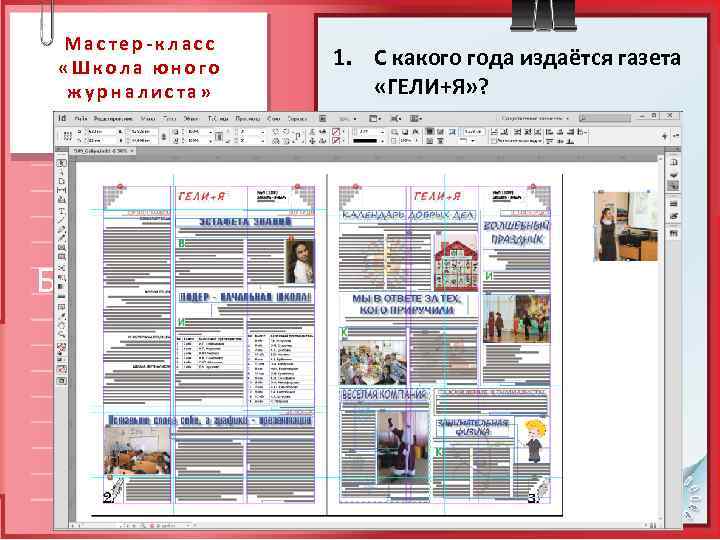Select the Rectangle tool

tap(61, 257)
